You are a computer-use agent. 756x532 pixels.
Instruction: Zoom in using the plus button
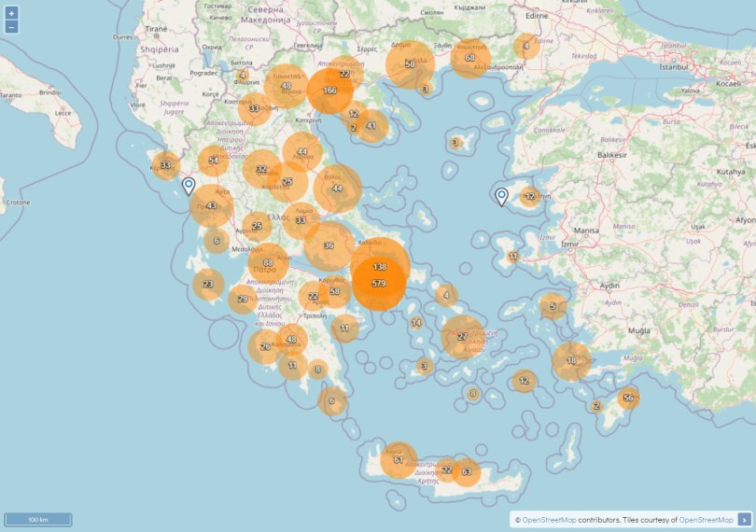click(x=11, y=13)
